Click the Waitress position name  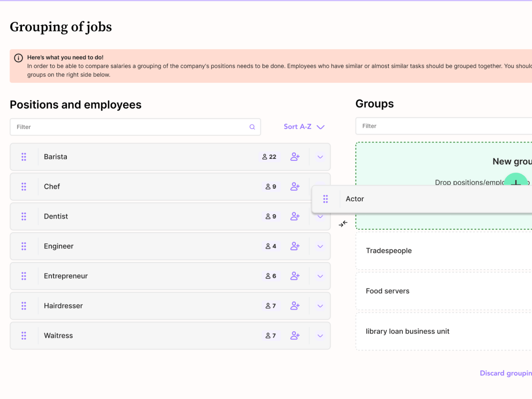coord(58,335)
